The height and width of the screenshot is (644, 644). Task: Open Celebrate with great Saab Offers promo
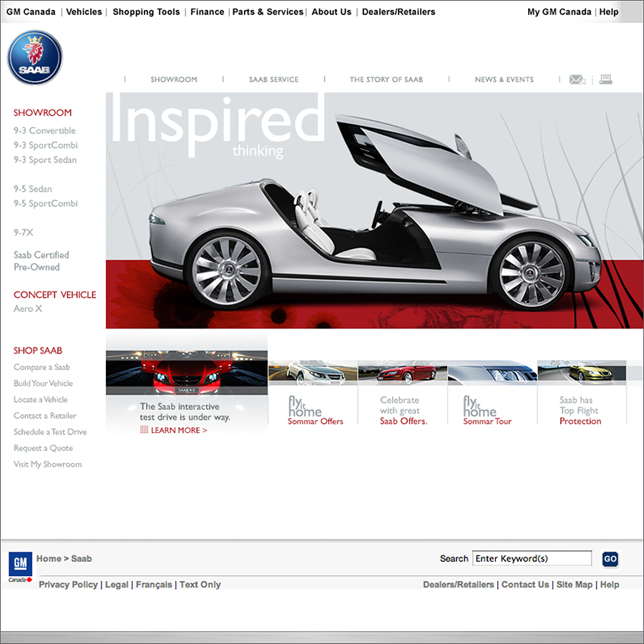click(404, 410)
